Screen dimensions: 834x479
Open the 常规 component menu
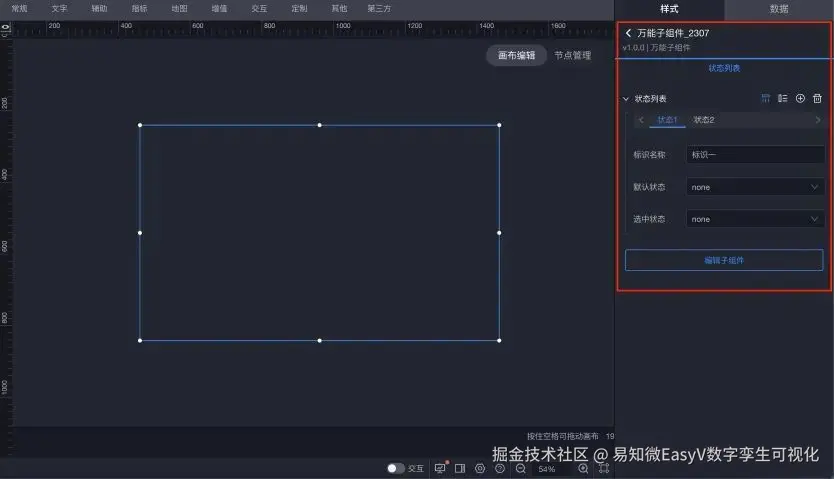[20, 9]
